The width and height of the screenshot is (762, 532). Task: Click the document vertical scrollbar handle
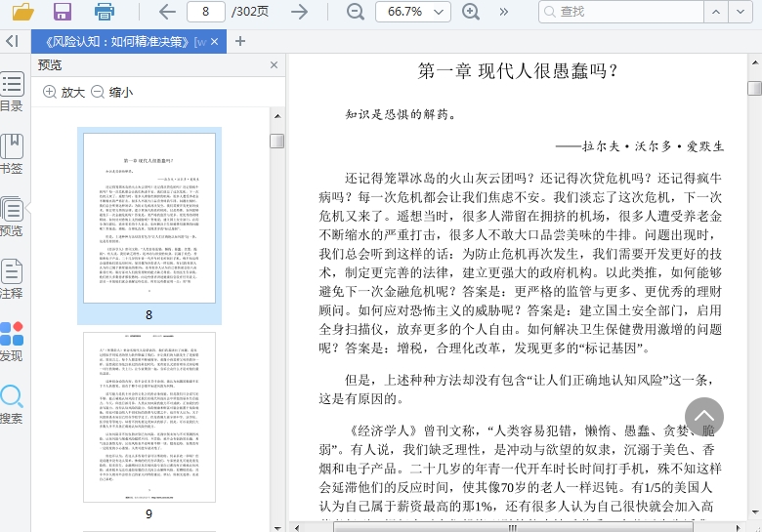click(755, 89)
